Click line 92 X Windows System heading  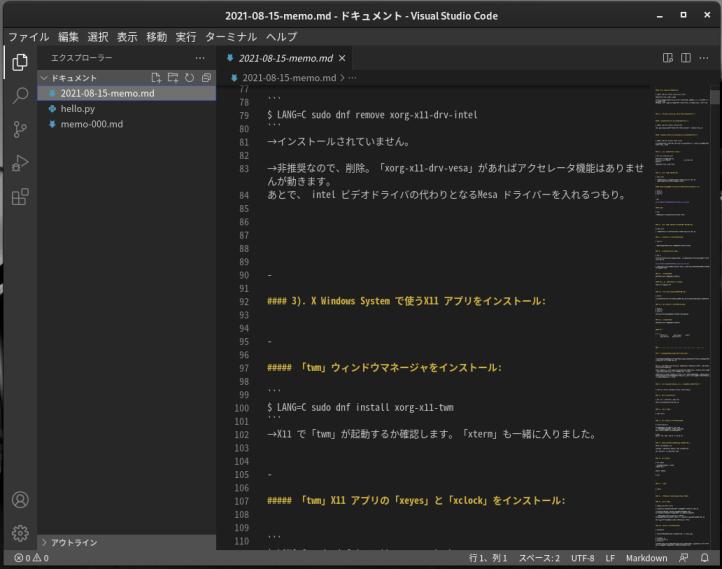point(406,301)
